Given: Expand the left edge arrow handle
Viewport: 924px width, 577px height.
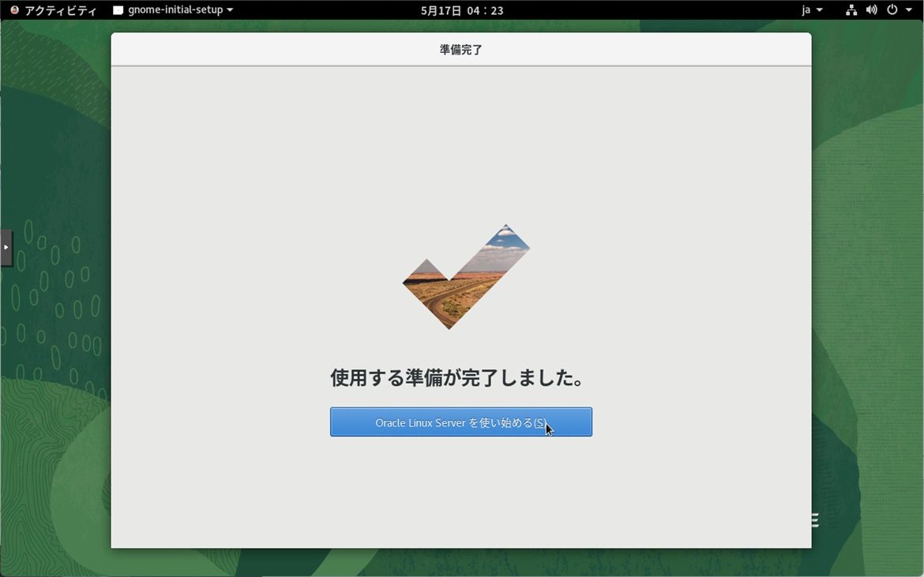Looking at the screenshot, I should pyautogui.click(x=6, y=247).
